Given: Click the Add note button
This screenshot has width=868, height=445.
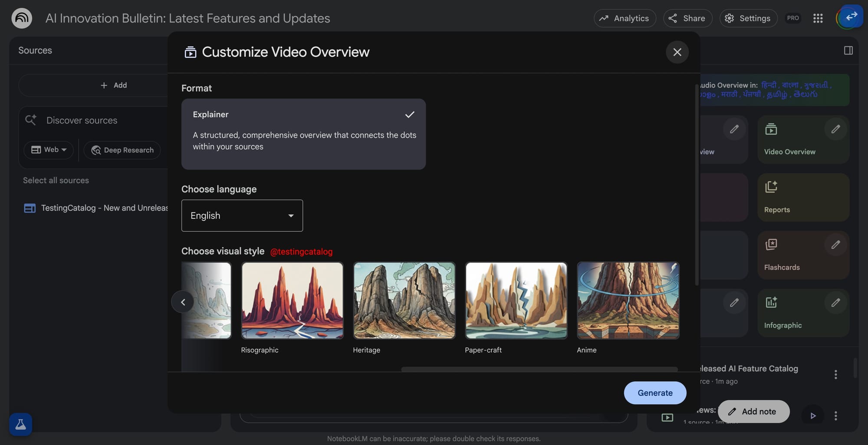Looking at the screenshot, I should tap(753, 412).
